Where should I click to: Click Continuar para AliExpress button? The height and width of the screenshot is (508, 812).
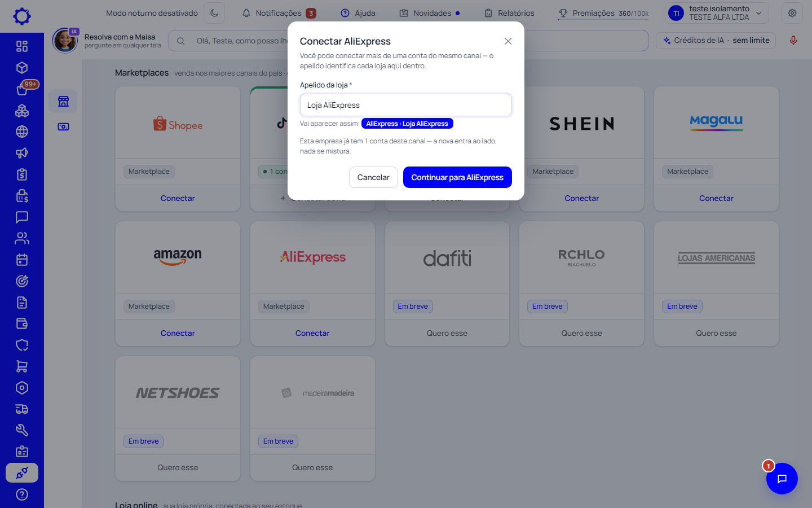(457, 177)
